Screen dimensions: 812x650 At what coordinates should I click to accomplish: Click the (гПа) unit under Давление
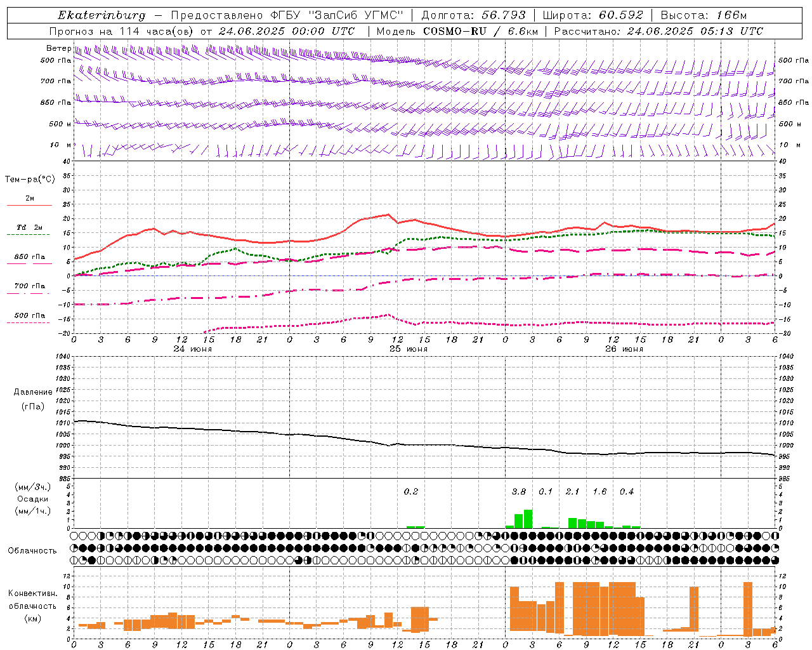pyautogui.click(x=32, y=406)
